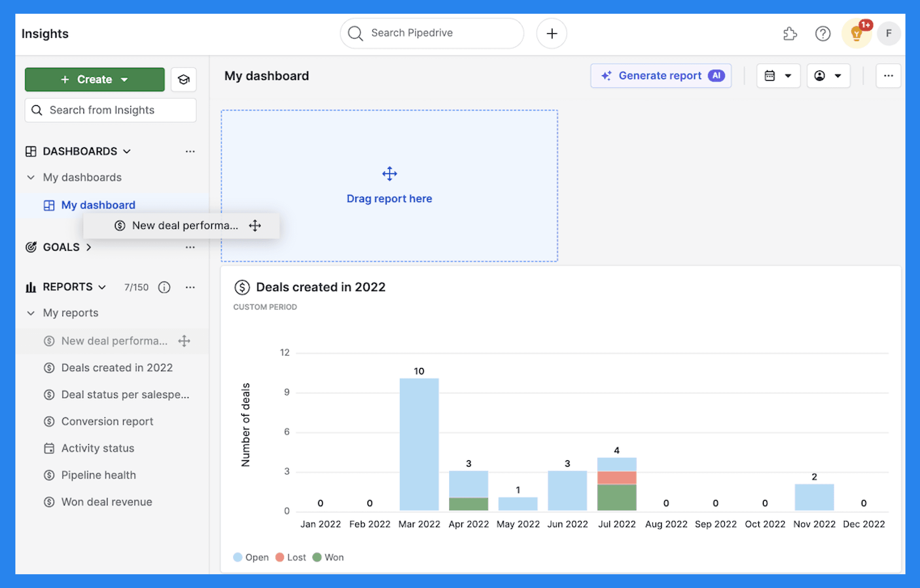Click the move handle beside New deal performa... in My reports

pyautogui.click(x=184, y=341)
